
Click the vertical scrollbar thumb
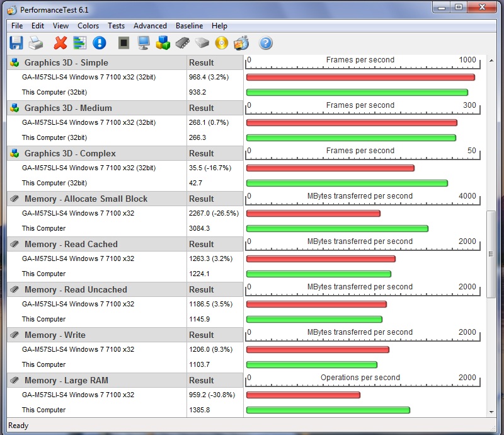coord(491,254)
